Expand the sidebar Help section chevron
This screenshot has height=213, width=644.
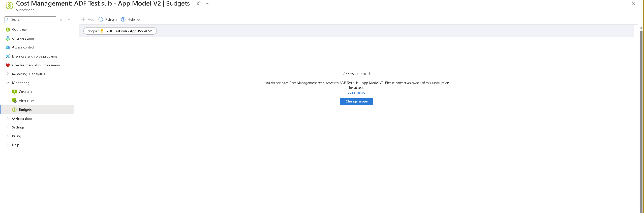[x=8, y=145]
